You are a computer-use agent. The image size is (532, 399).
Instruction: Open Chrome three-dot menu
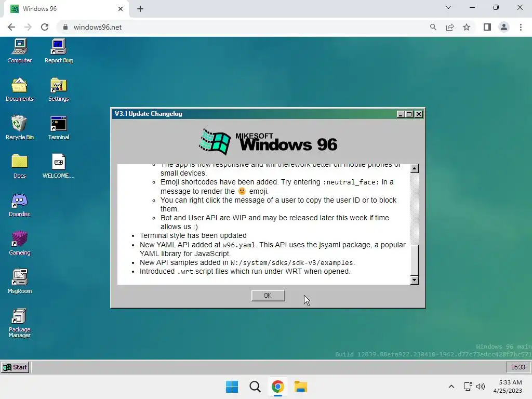521,27
